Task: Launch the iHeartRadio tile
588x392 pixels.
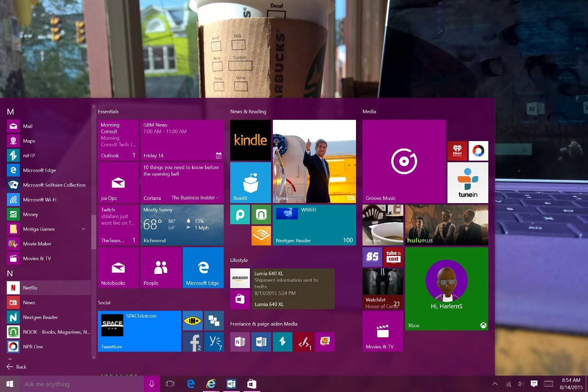Action: point(457,151)
